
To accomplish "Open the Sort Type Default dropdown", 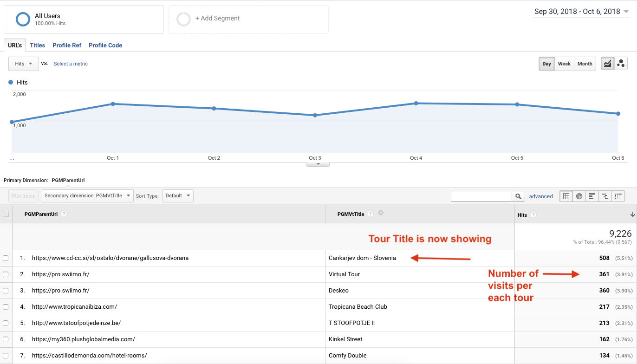I will [x=177, y=196].
